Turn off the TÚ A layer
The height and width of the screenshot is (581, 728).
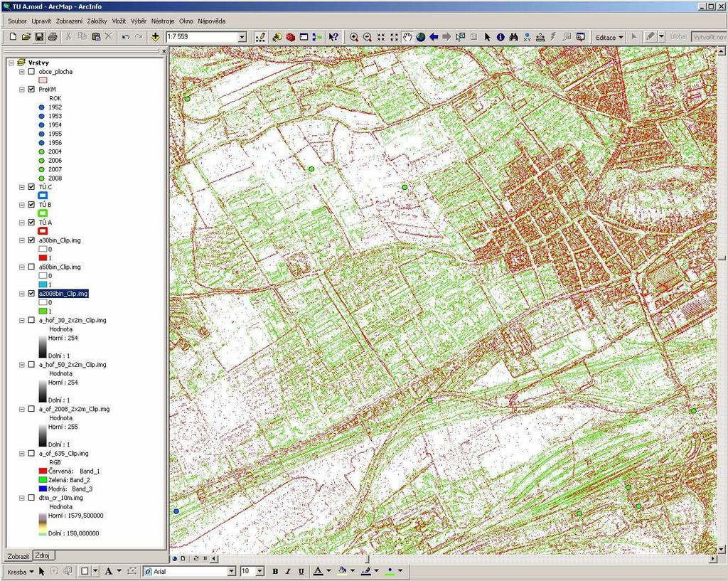pos(31,223)
